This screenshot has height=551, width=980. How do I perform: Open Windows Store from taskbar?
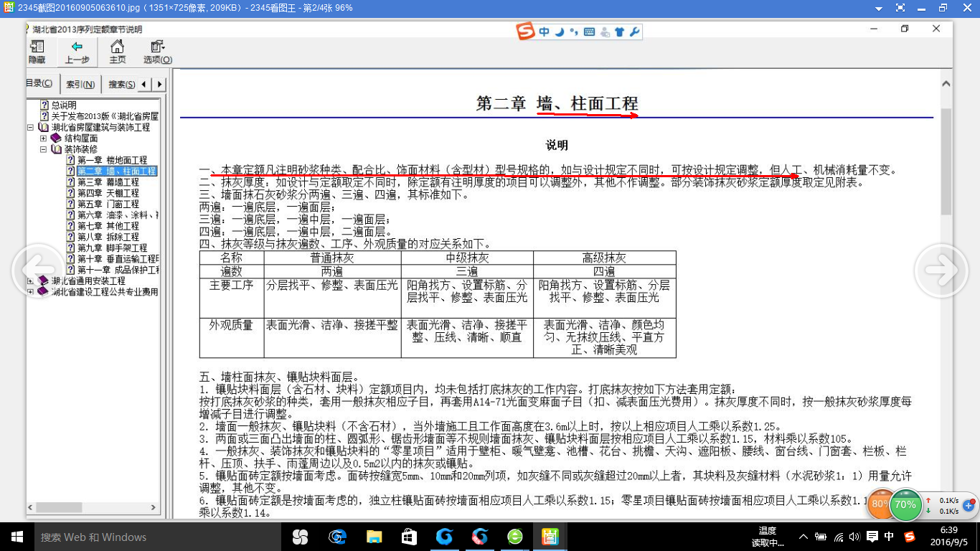[x=409, y=537]
